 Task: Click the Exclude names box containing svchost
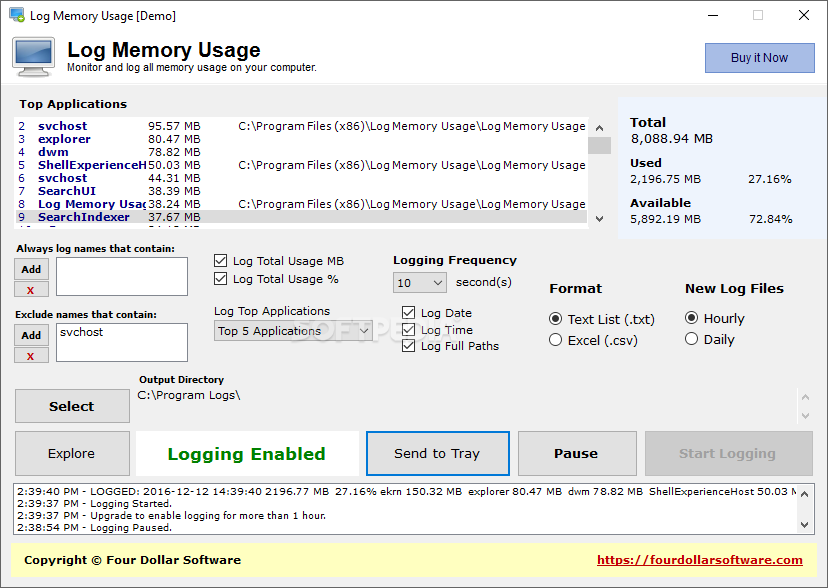tap(122, 343)
